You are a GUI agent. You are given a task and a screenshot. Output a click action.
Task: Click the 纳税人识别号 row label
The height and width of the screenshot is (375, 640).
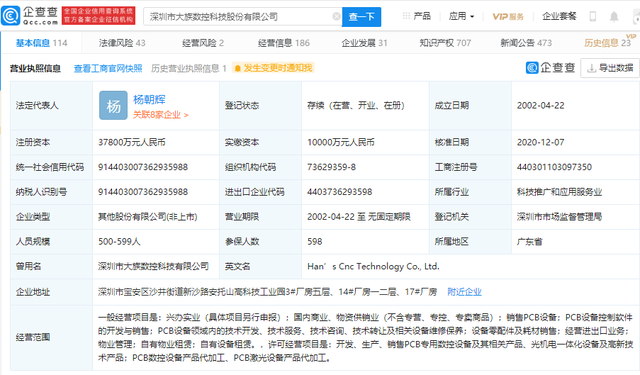click(x=41, y=192)
